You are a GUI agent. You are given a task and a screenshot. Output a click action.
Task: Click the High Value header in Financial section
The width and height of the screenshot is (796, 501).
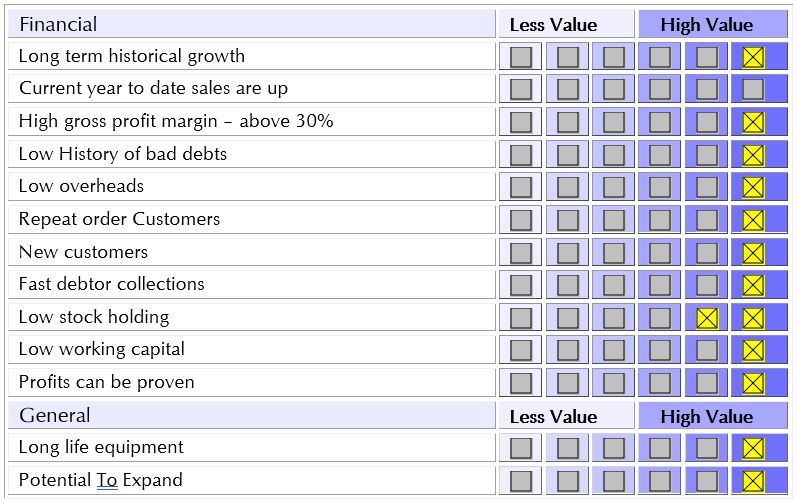coord(707,25)
